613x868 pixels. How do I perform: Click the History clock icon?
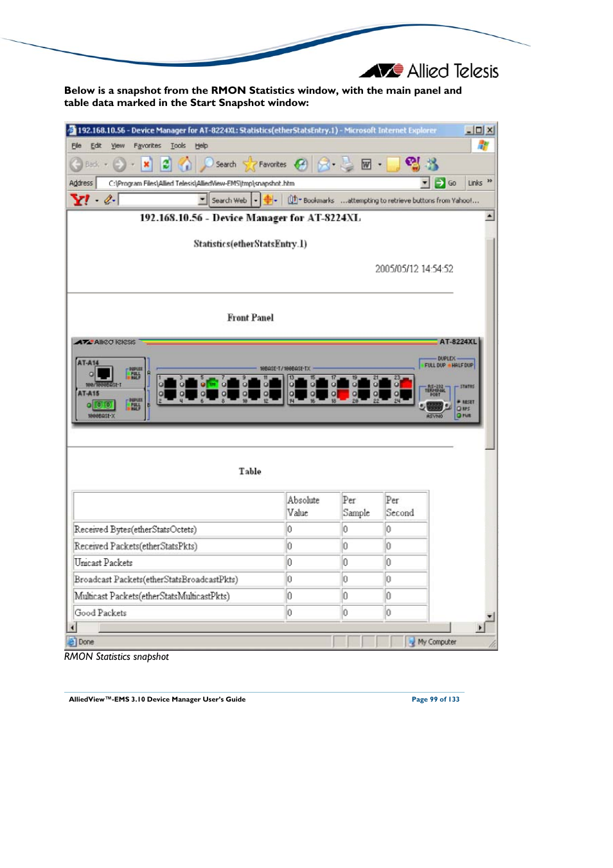click(x=301, y=164)
